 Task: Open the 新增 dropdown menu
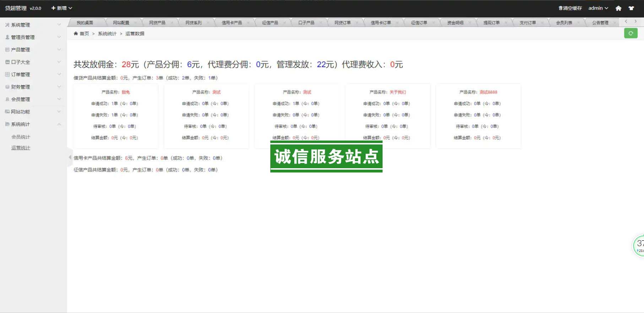[x=61, y=8]
